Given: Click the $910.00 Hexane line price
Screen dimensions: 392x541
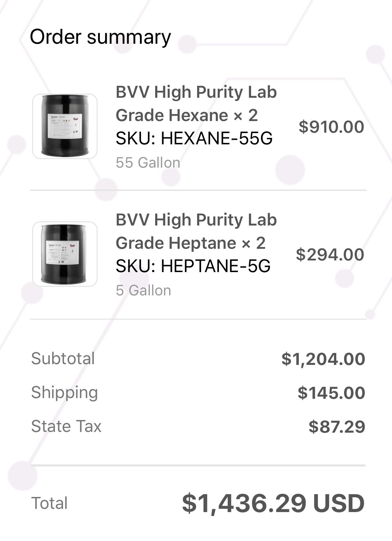Looking at the screenshot, I should [x=331, y=127].
